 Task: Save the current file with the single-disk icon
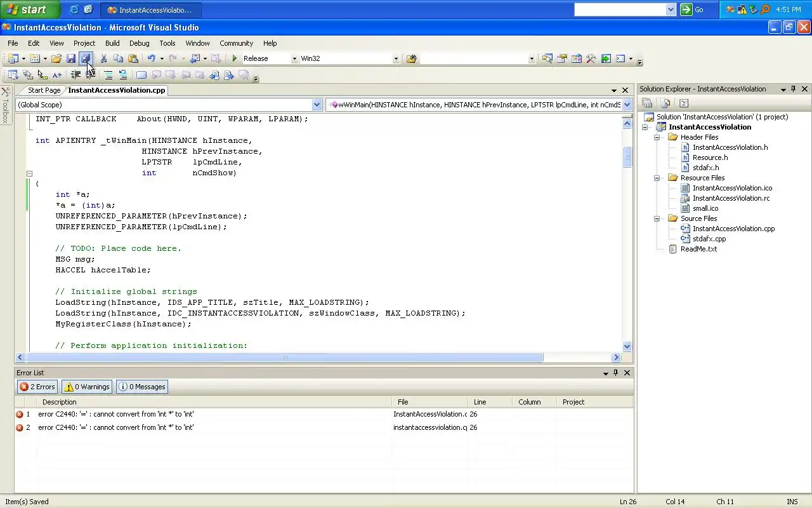[71, 58]
